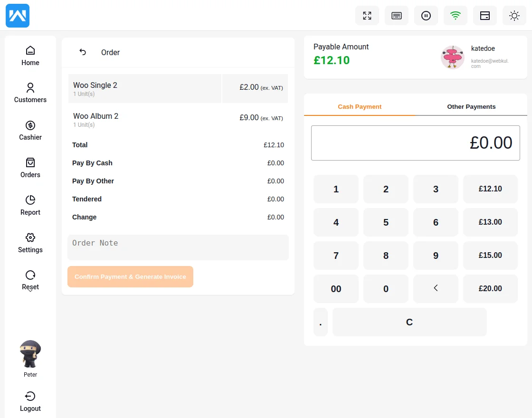This screenshot has height=418, width=532.
Task: Switch theme with the brightness icon
Action: tap(514, 15)
